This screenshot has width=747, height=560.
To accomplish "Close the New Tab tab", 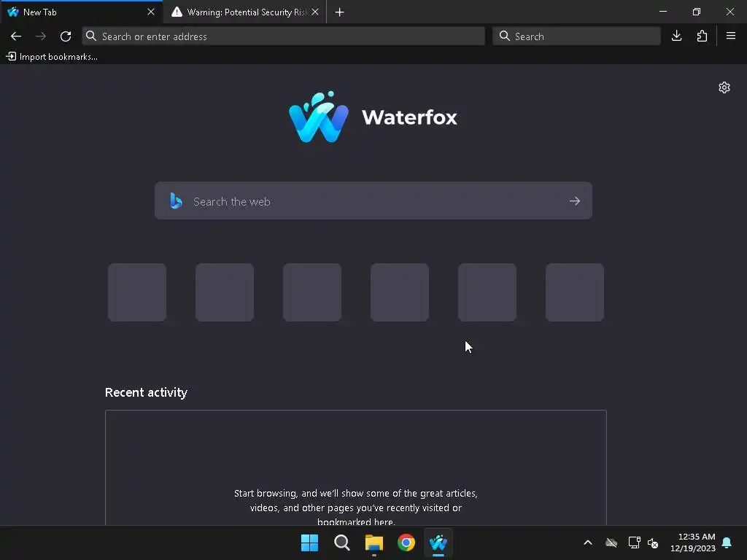I will click(x=151, y=12).
